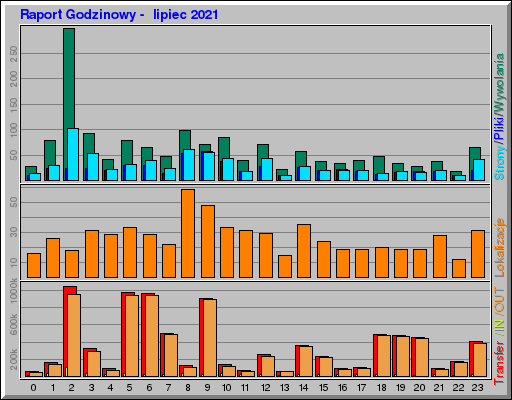512x400 pixels.
Task: Click the orange Lokalizacje bar at hour 22
Action: tap(459, 268)
